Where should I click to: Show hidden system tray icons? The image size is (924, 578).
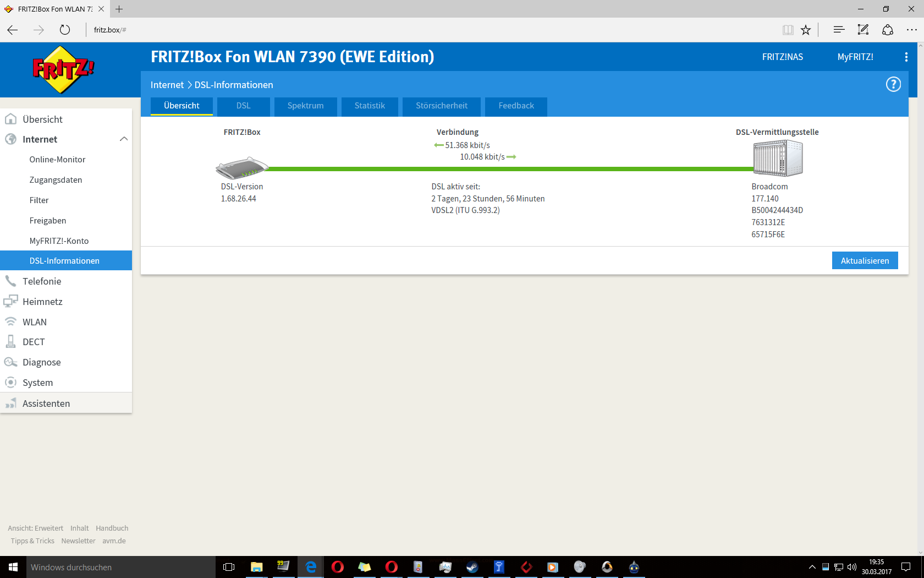[812, 567]
